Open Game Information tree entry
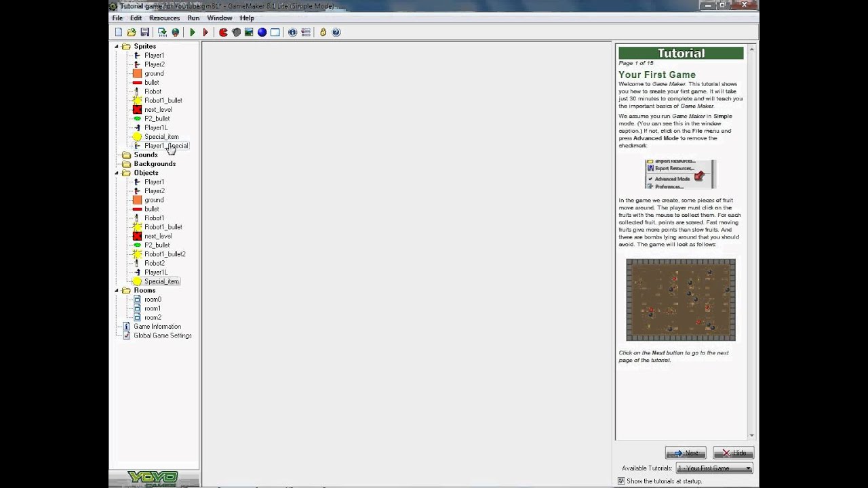The image size is (868, 488). (157, 327)
